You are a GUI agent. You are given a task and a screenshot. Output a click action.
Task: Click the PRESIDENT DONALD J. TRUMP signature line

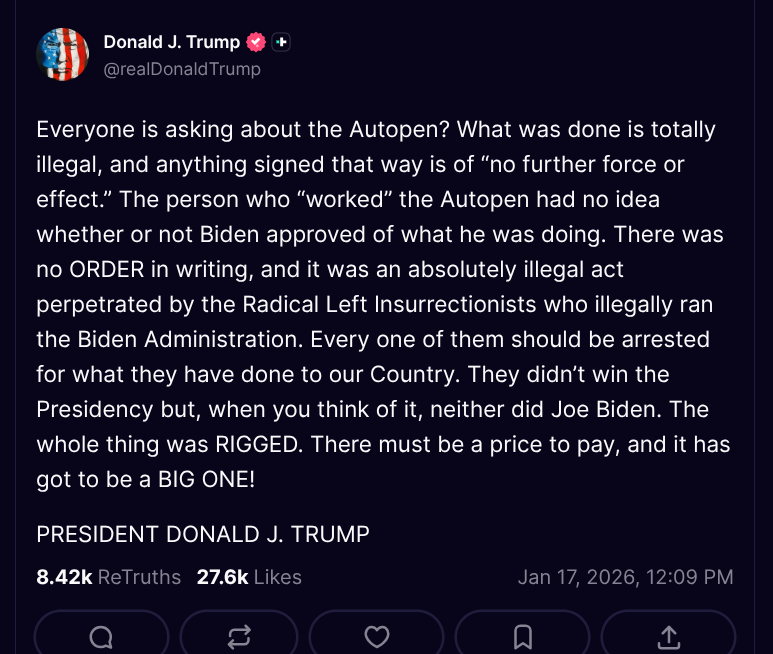click(x=203, y=534)
